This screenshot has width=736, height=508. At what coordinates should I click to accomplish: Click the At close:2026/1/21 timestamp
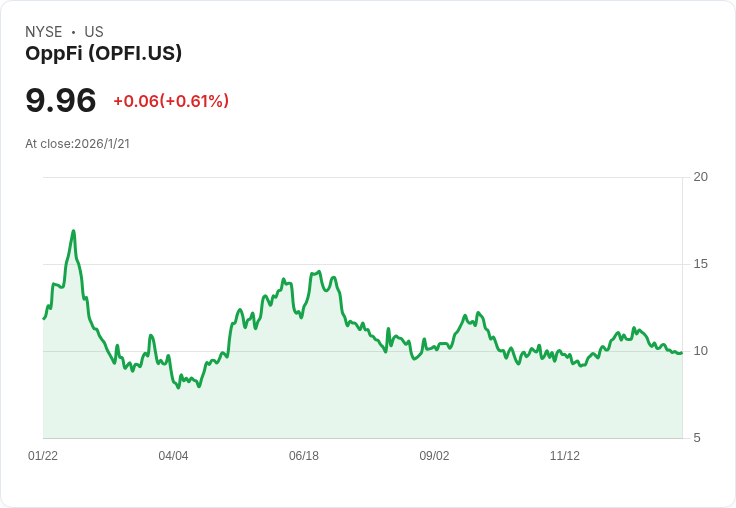(78, 144)
